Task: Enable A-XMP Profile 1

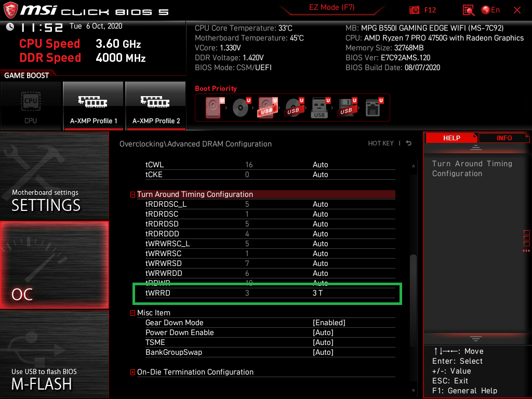Action: [x=94, y=106]
